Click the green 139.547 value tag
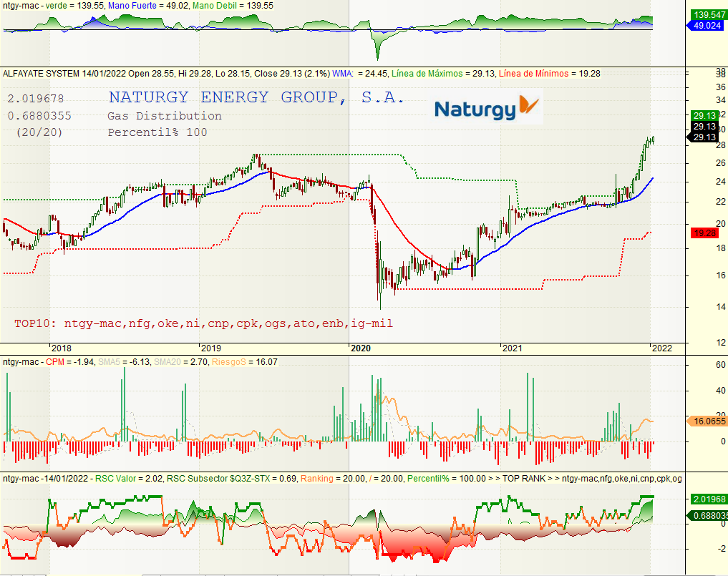Screen dimensions: 728x576 709,15
